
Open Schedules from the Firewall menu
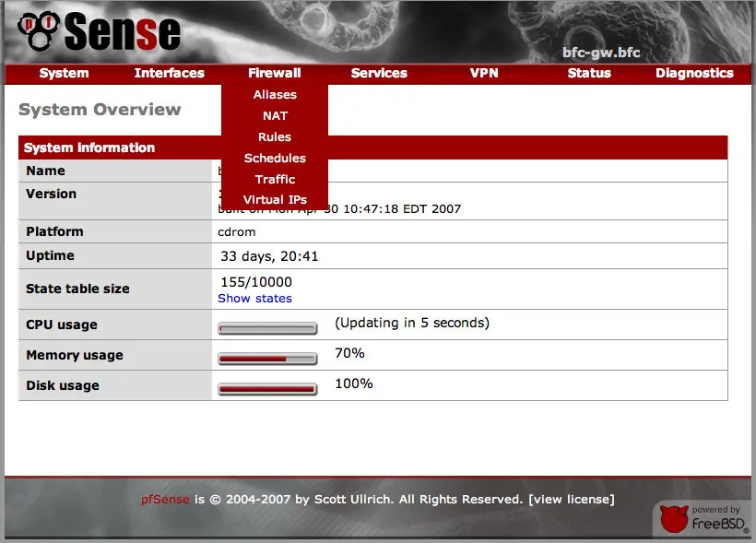coord(274,158)
